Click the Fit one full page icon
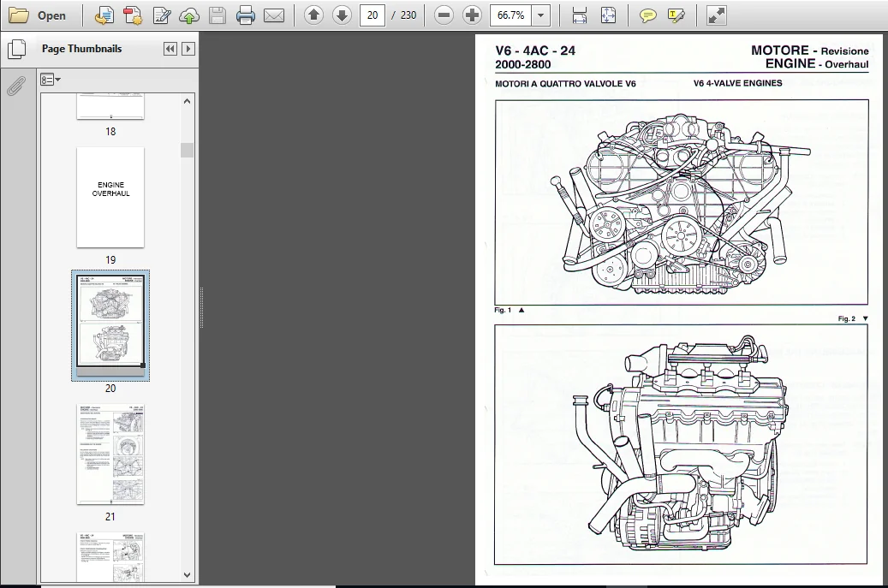Image resolution: width=888 pixels, height=588 pixels. (608, 15)
